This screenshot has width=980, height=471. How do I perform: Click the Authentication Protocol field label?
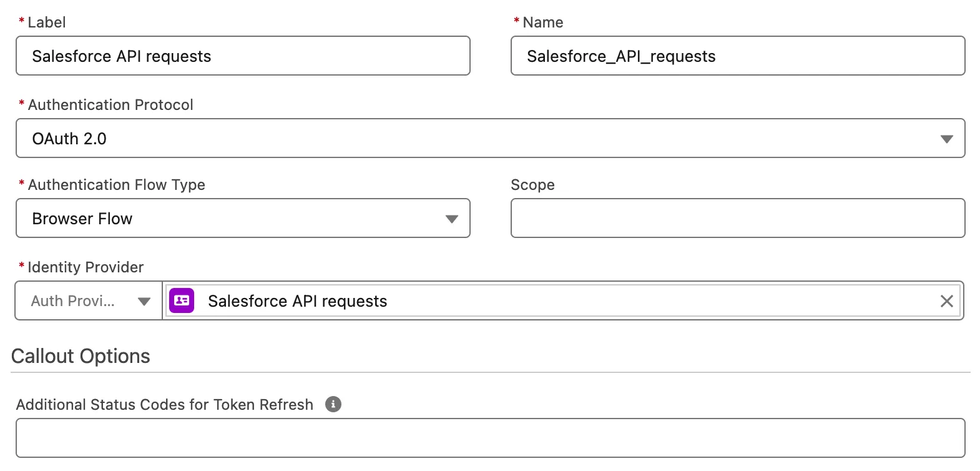pos(110,105)
